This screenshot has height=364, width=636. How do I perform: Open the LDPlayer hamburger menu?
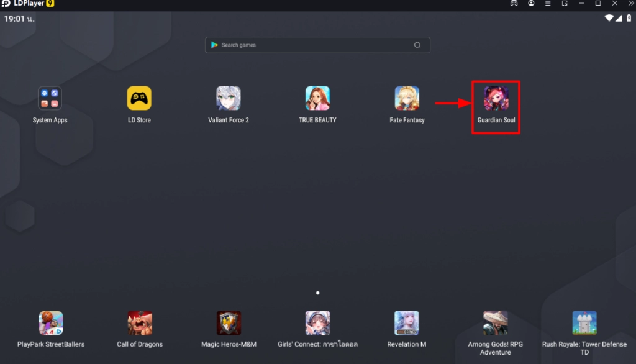pyautogui.click(x=548, y=3)
